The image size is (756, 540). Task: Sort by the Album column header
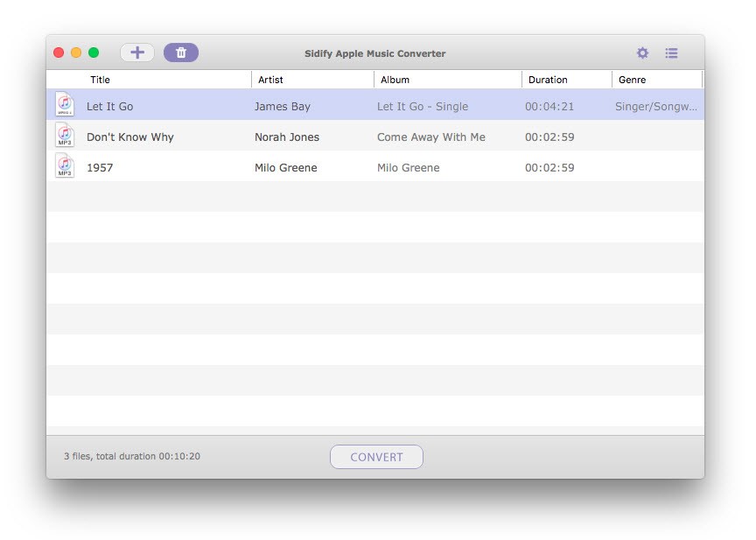click(x=395, y=80)
